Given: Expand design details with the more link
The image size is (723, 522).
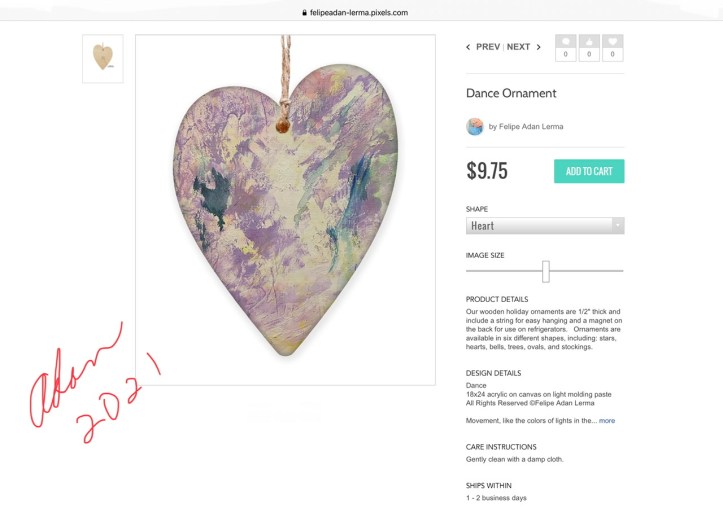Looking at the screenshot, I should [x=607, y=421].
